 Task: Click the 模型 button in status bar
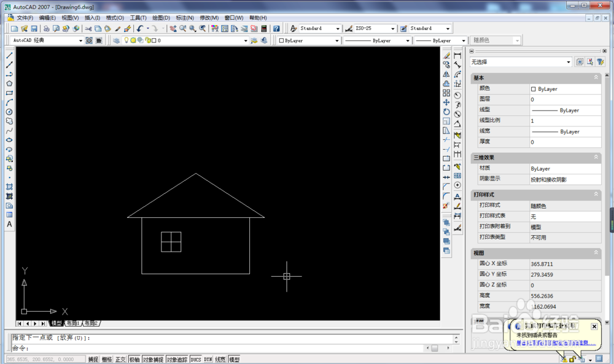click(234, 359)
